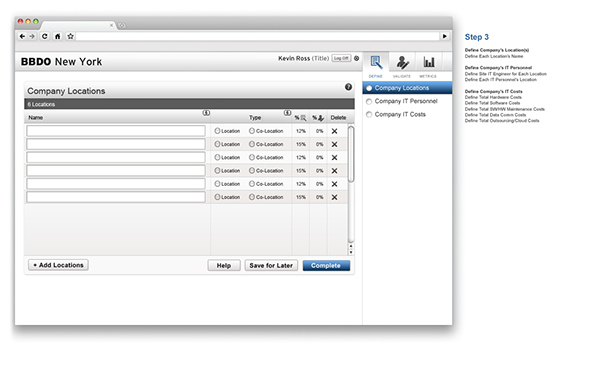Image resolution: width=600 pixels, height=388 pixels.
Task: Switch to the Validate tab
Action: [x=402, y=65]
